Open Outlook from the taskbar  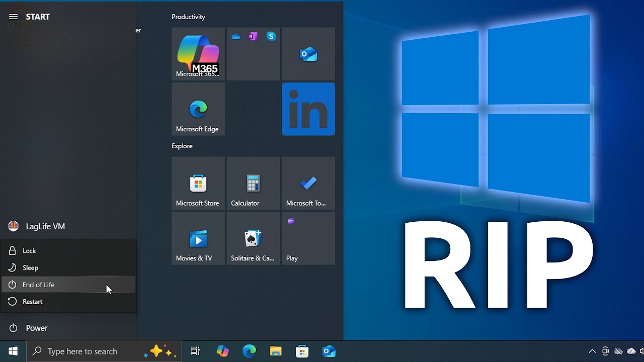coord(329,351)
